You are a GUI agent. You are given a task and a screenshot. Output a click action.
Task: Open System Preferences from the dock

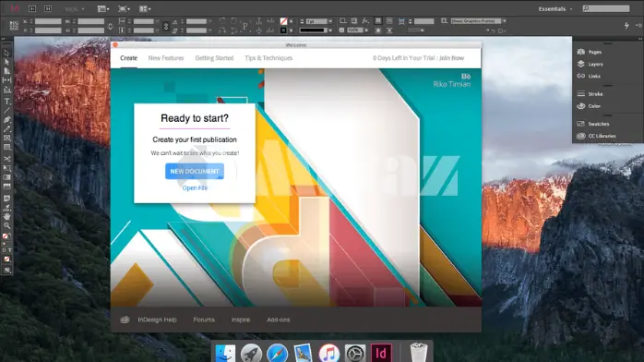click(x=355, y=353)
